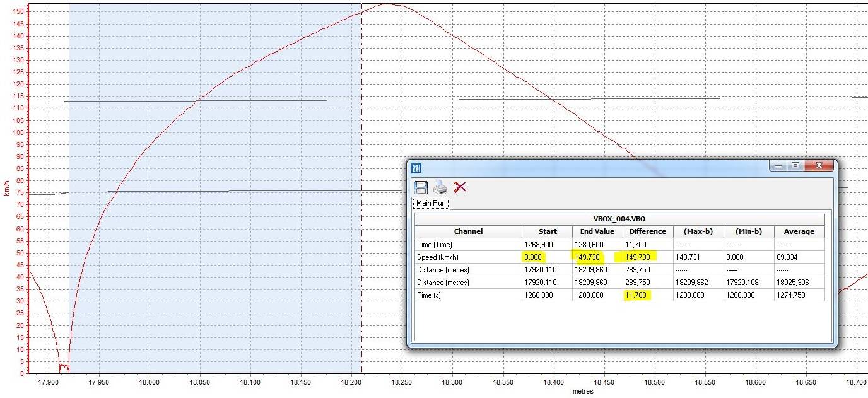Minimize the measurement results window
This screenshot has height=398, width=868.
(778, 166)
